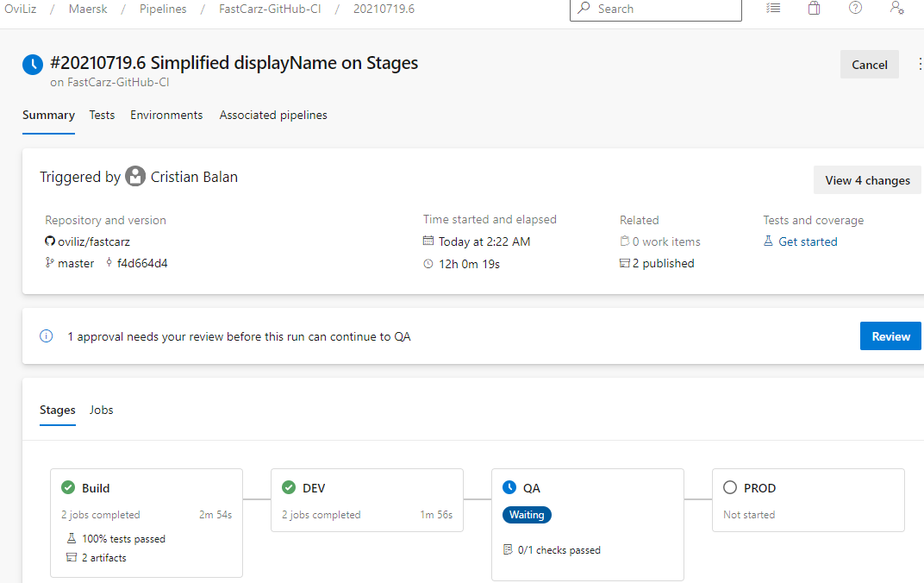Click the Review approval button

click(890, 336)
